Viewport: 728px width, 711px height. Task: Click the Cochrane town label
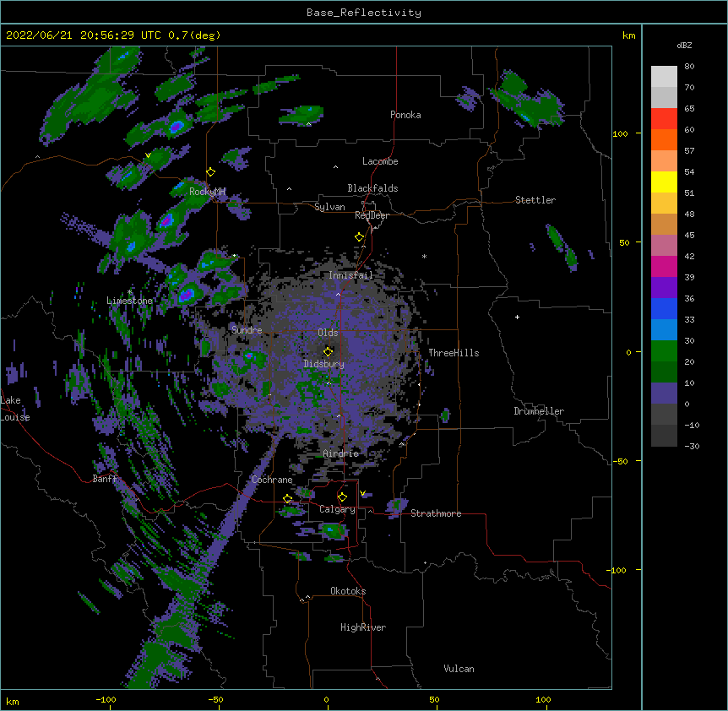(272, 480)
